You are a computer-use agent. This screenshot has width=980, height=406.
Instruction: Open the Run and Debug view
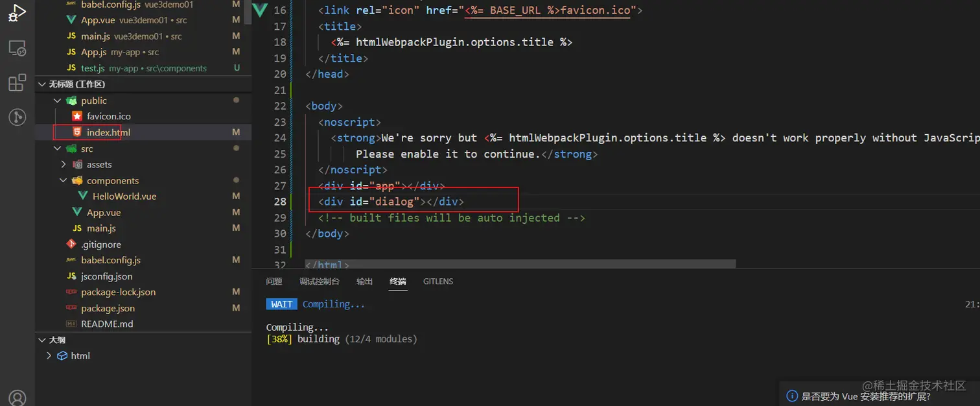[x=17, y=13]
